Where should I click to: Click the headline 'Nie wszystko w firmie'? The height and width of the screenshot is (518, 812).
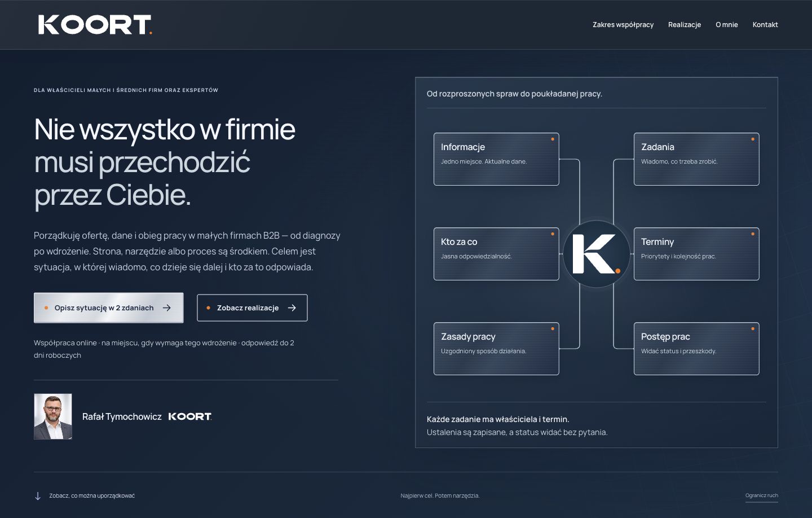[x=165, y=129]
